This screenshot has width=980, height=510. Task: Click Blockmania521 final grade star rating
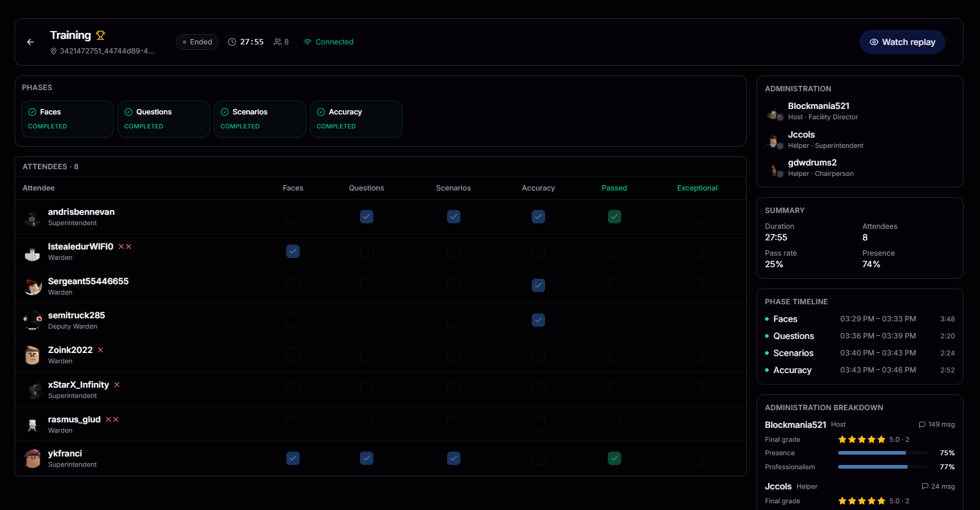[862, 439]
